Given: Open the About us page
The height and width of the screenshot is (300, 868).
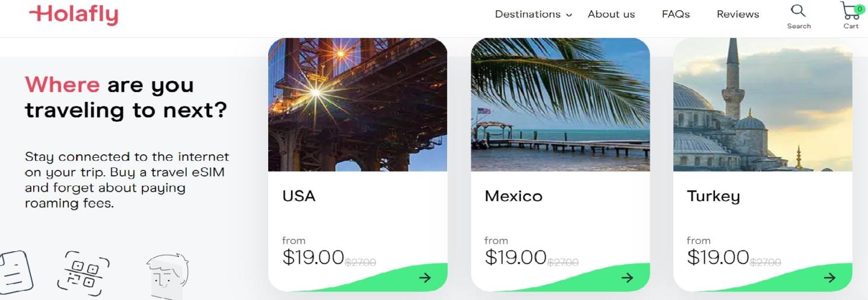Looking at the screenshot, I should tap(611, 14).
